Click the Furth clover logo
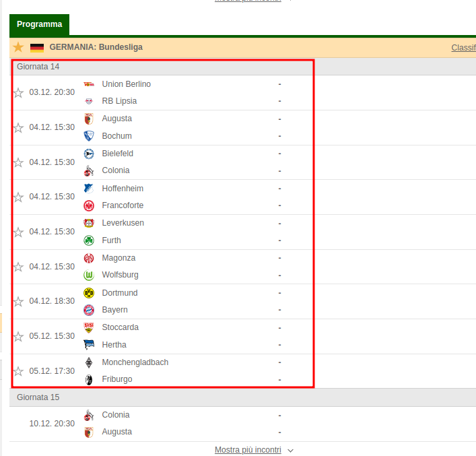The height and width of the screenshot is (456, 476). [89, 240]
